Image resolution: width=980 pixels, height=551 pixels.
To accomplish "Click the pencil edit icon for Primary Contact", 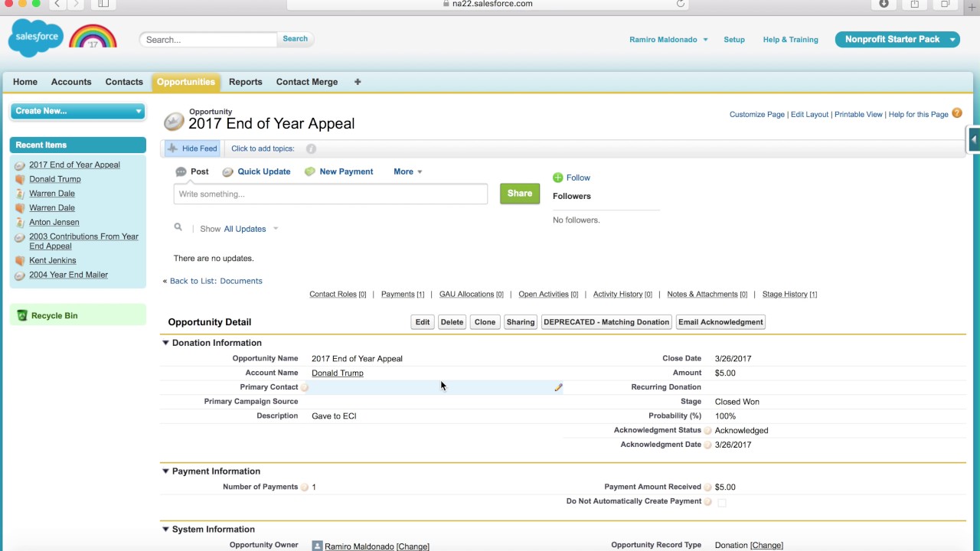I will pos(558,388).
